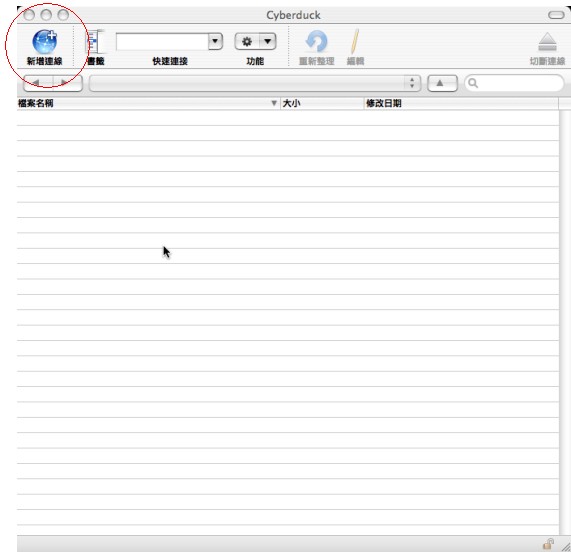
Task: Open the path popup selector
Action: click(x=255, y=83)
